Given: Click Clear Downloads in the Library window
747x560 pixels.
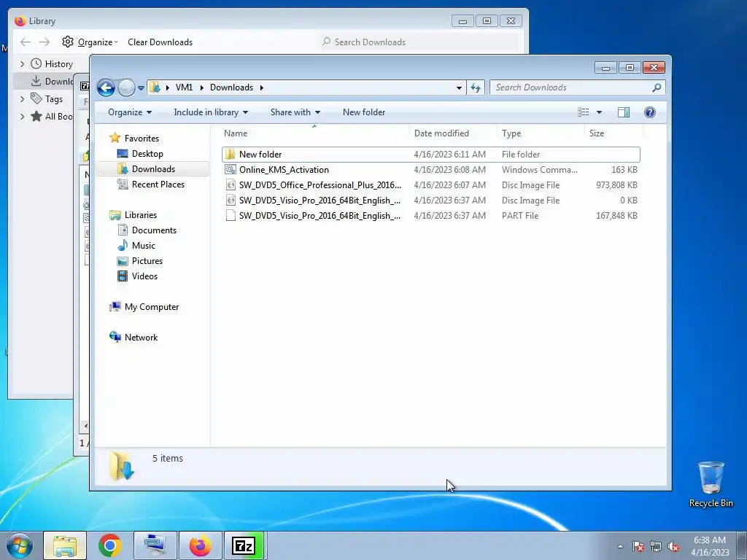Looking at the screenshot, I should [160, 42].
